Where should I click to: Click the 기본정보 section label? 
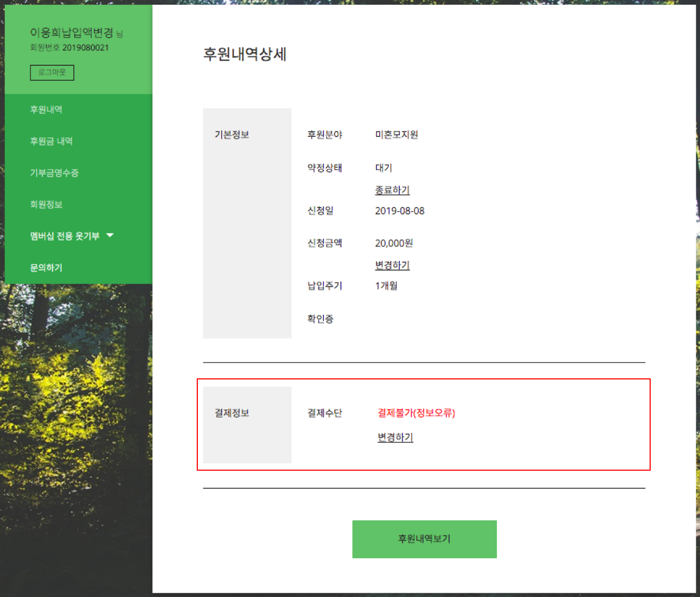(232, 135)
